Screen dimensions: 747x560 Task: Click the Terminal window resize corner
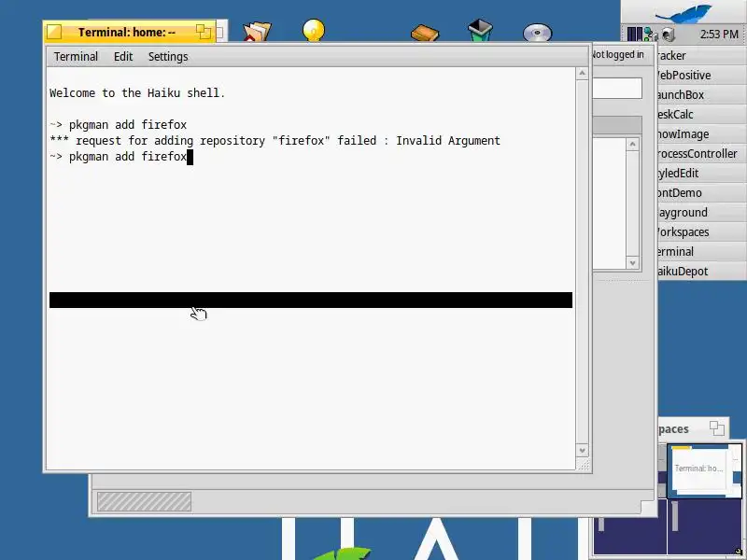tap(583, 465)
